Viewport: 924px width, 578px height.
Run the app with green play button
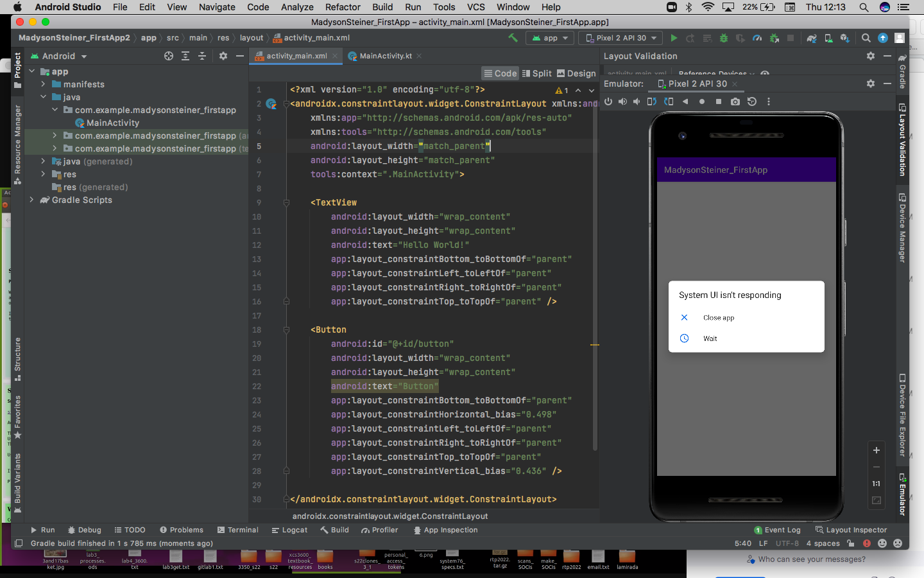(674, 39)
